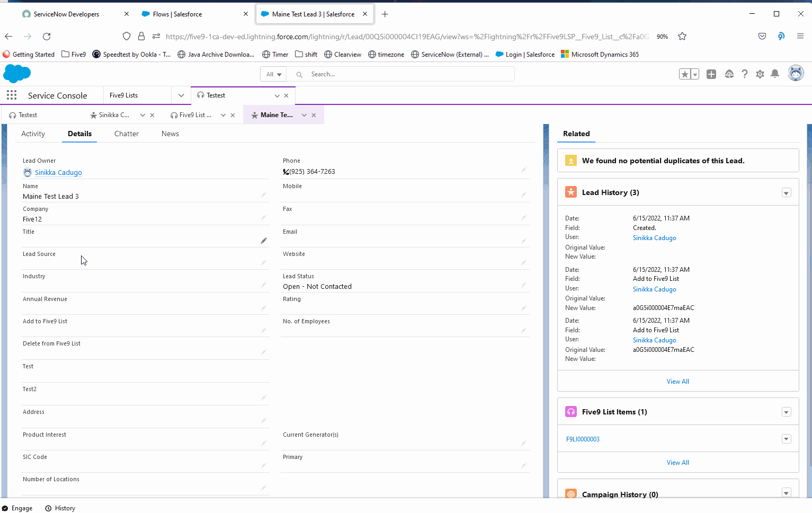Open the App Launcher grid icon
The image size is (812, 513).
(x=12, y=95)
